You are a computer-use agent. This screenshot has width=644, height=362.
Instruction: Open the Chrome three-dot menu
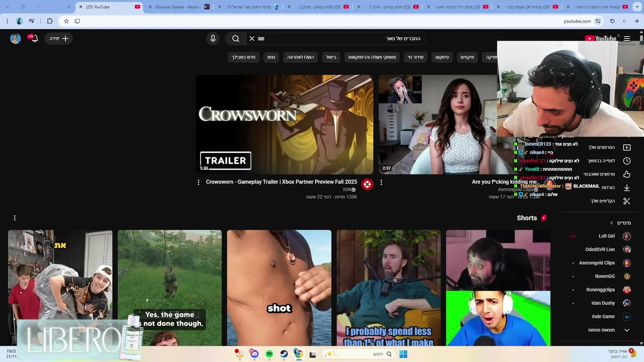(x=7, y=21)
